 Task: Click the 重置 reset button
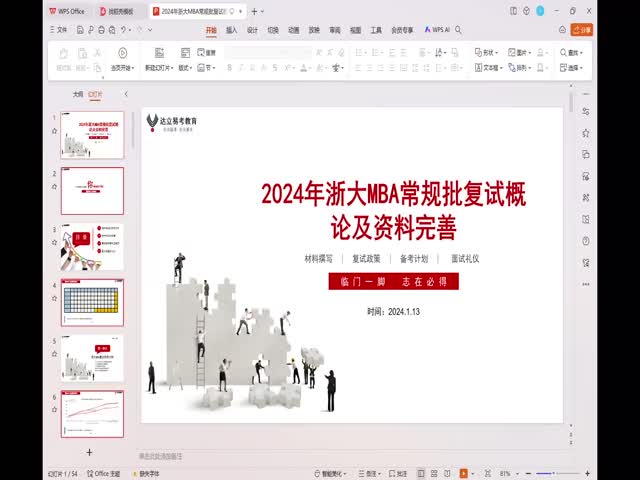tap(207, 53)
